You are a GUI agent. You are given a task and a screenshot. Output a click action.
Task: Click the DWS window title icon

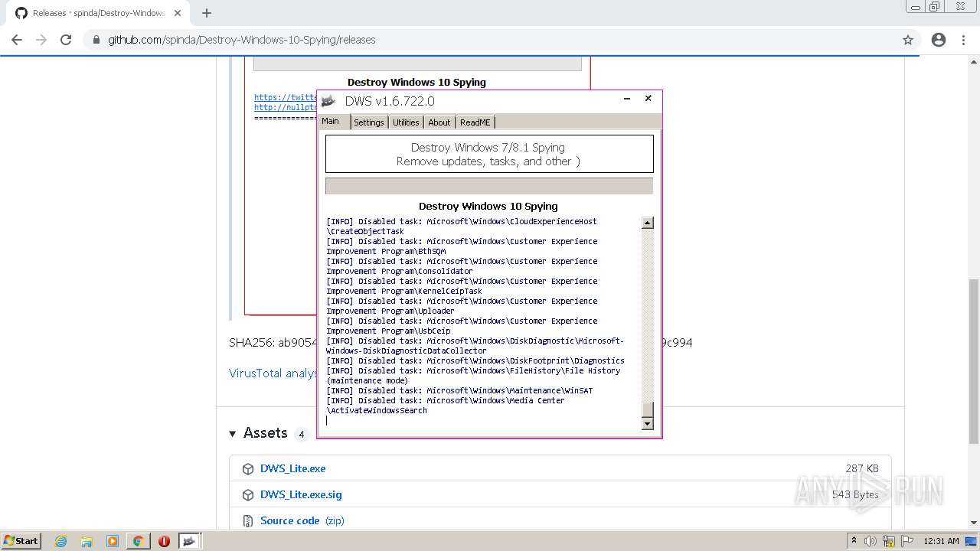pyautogui.click(x=328, y=101)
